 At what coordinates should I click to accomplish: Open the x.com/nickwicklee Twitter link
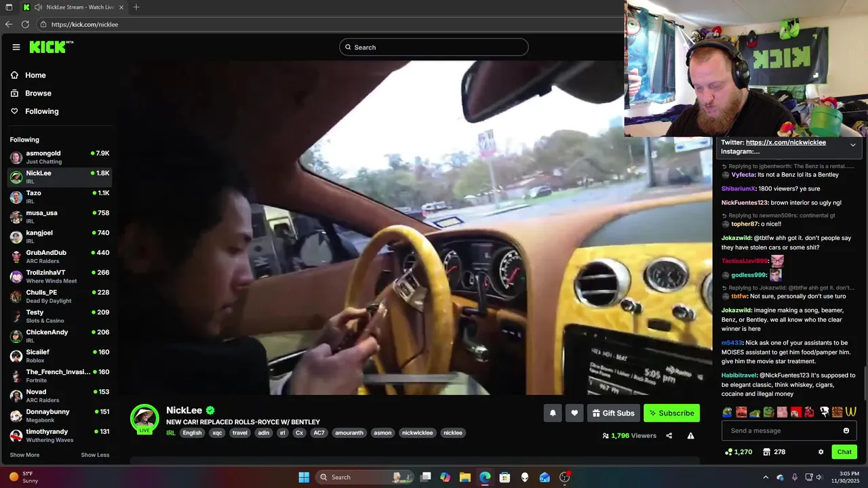pyautogui.click(x=786, y=142)
